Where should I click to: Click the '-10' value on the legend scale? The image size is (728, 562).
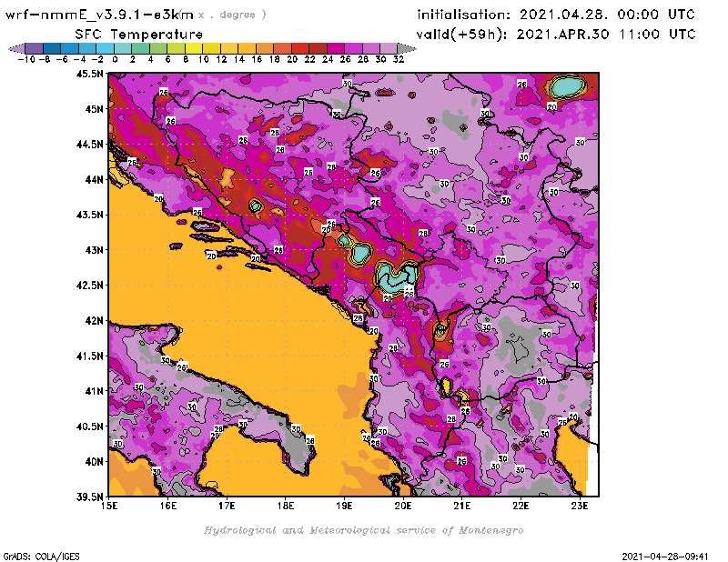tap(26, 60)
